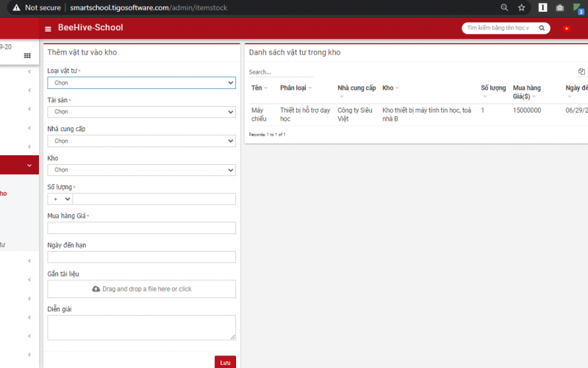Image resolution: width=588 pixels, height=368 pixels.
Task: Open the Kho warehouse dropdown
Action: (141, 170)
